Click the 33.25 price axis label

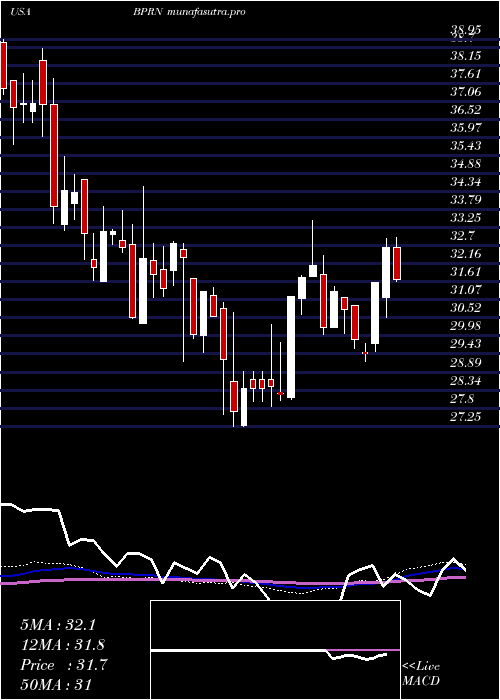click(x=466, y=218)
